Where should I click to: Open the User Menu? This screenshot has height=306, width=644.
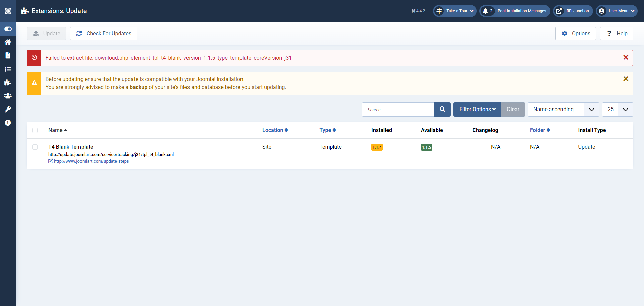[616, 11]
